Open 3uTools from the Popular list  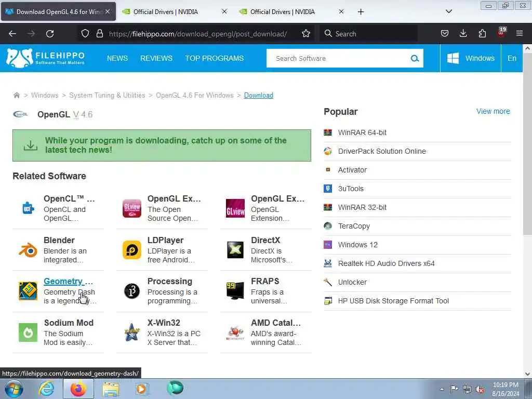pos(351,189)
